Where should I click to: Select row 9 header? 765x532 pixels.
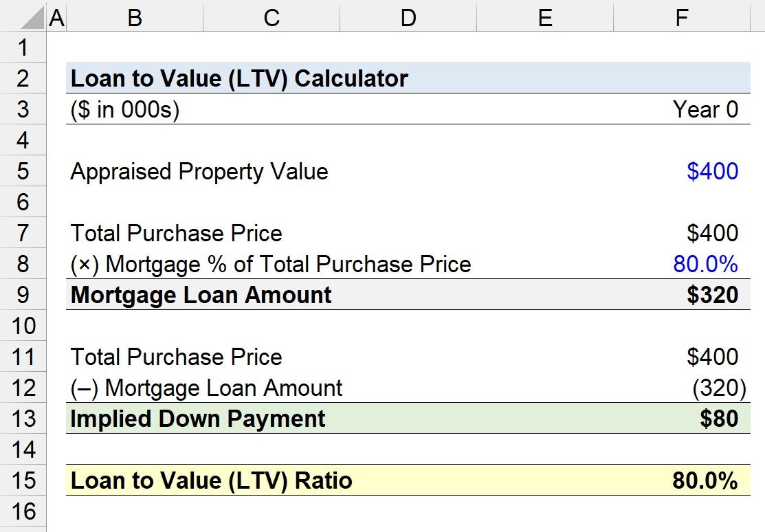(23, 294)
